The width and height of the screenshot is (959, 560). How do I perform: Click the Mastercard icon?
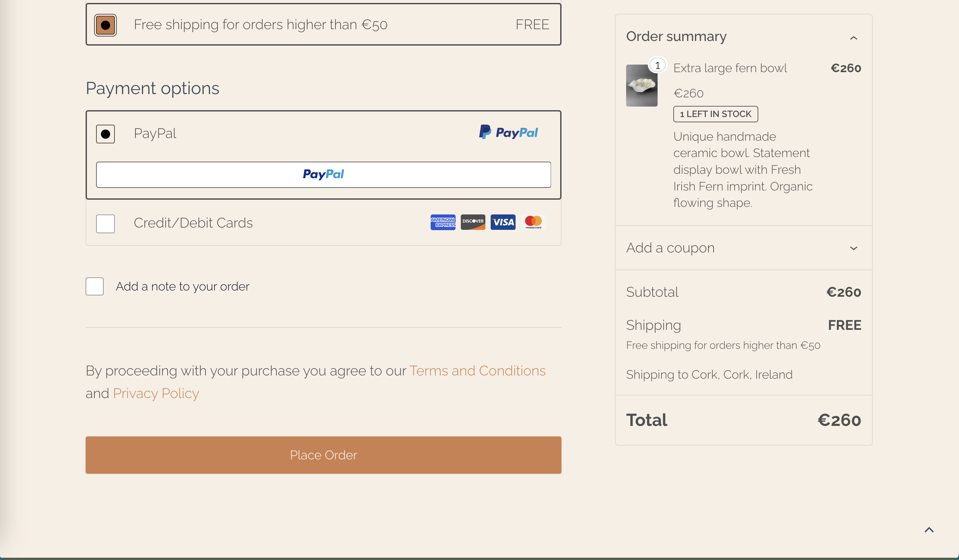click(533, 222)
